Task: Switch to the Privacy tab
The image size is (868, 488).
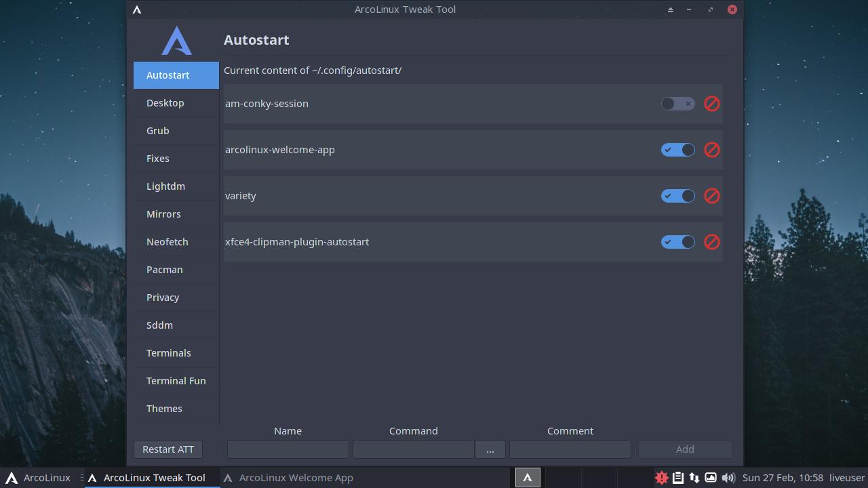Action: pos(176,298)
